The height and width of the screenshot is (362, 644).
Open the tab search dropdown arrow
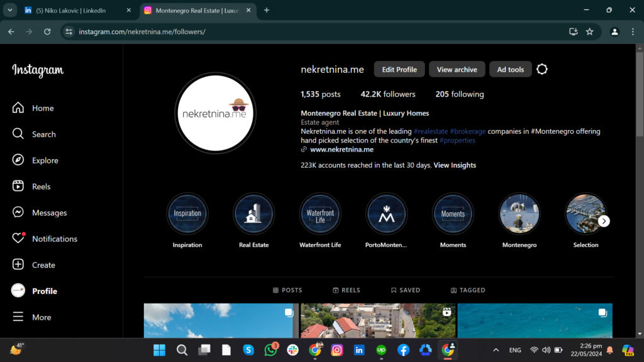[10, 10]
